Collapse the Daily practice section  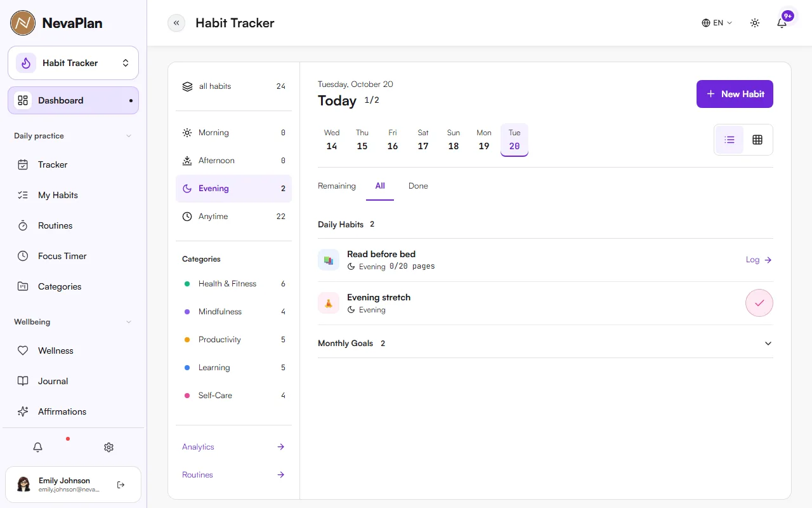tap(73, 136)
